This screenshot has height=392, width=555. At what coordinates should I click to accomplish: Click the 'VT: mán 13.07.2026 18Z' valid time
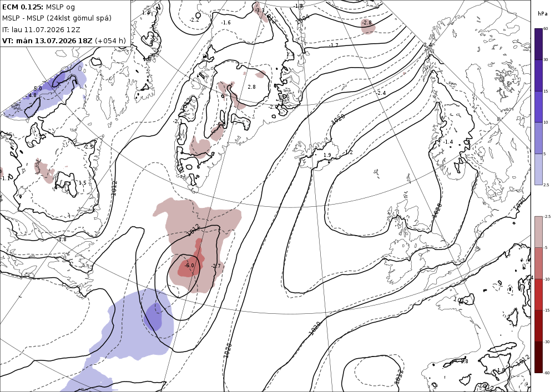tap(47, 40)
